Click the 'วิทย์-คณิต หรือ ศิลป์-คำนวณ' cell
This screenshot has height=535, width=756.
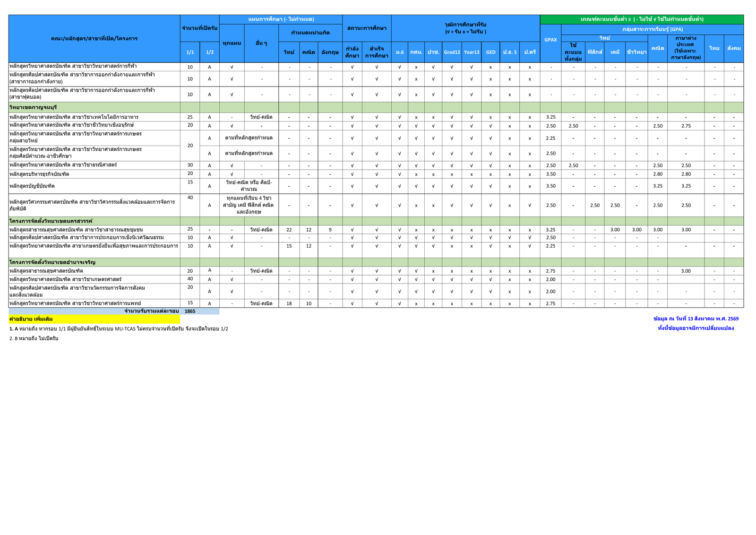click(x=249, y=186)
